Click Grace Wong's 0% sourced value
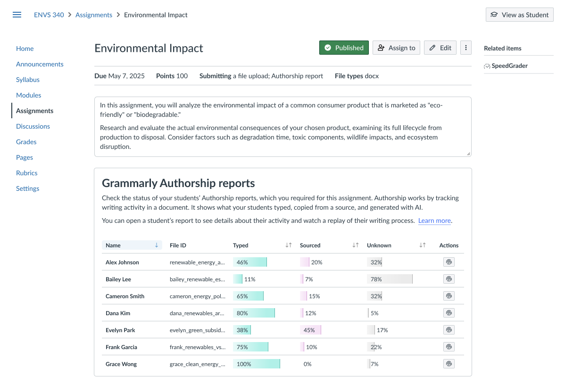The height and width of the screenshot is (392, 565). coord(307,364)
